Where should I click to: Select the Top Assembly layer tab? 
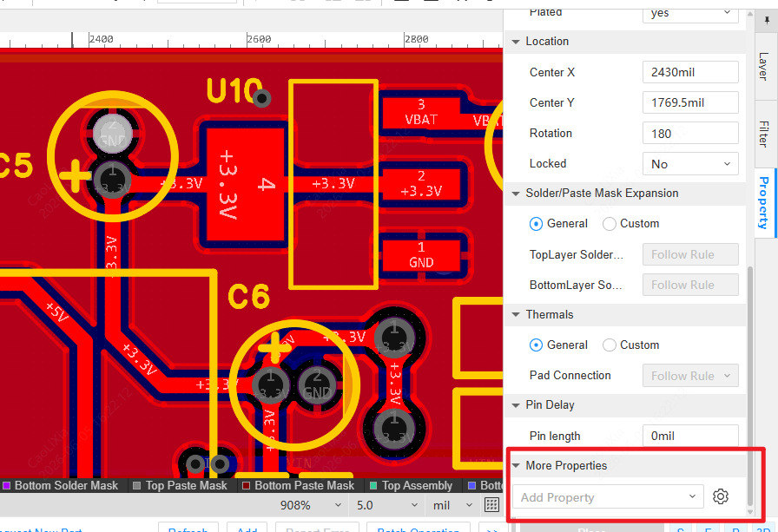coord(412,485)
